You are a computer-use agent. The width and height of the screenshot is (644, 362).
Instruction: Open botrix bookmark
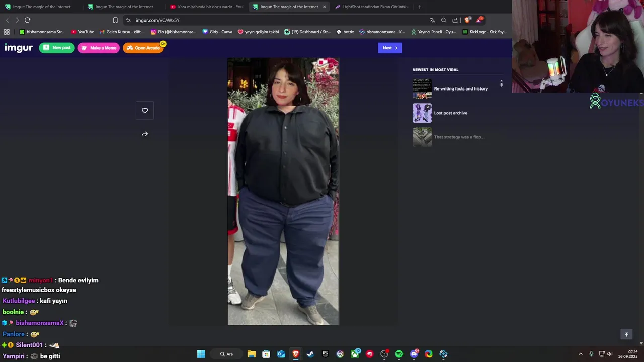pyautogui.click(x=345, y=32)
